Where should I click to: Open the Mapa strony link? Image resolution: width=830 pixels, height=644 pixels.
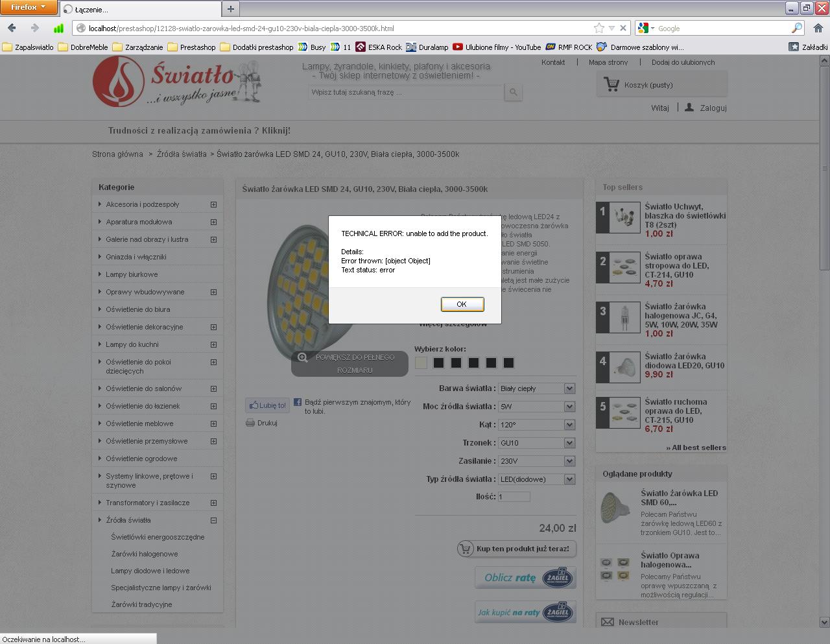pyautogui.click(x=608, y=62)
